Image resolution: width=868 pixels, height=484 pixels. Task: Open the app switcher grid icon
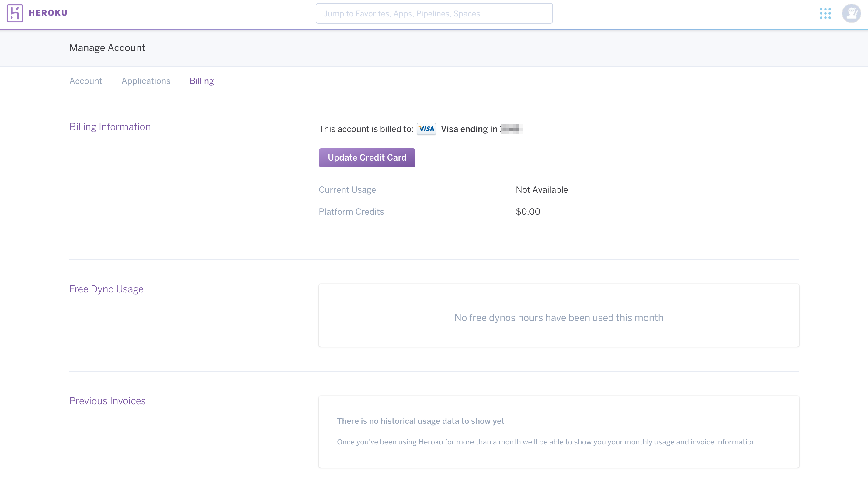tap(825, 13)
